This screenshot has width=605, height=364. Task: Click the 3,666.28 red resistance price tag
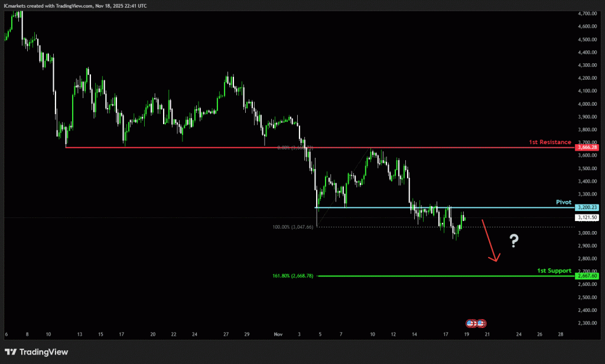coord(587,147)
